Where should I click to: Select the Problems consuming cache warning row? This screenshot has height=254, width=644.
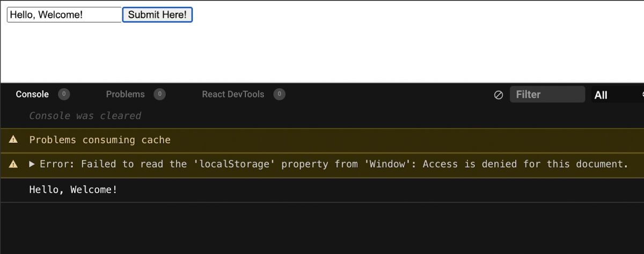[322, 140]
